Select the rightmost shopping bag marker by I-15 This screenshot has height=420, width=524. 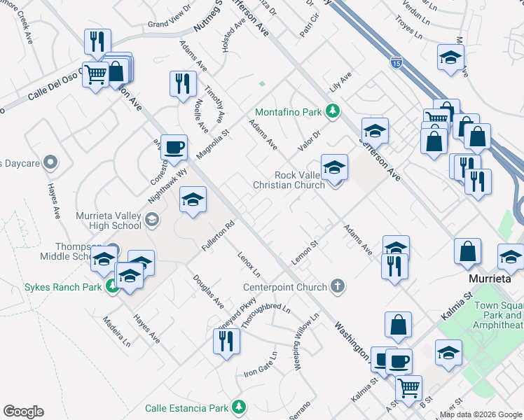[x=478, y=137]
